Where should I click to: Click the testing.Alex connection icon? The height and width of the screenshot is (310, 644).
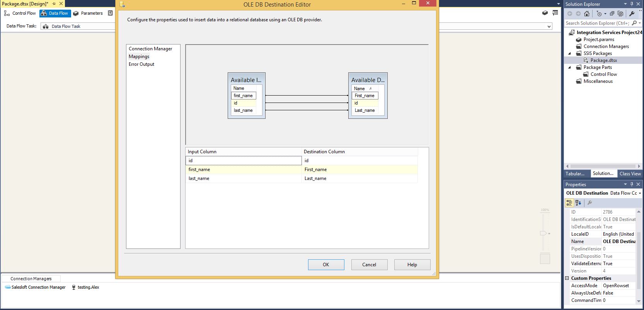(73, 287)
